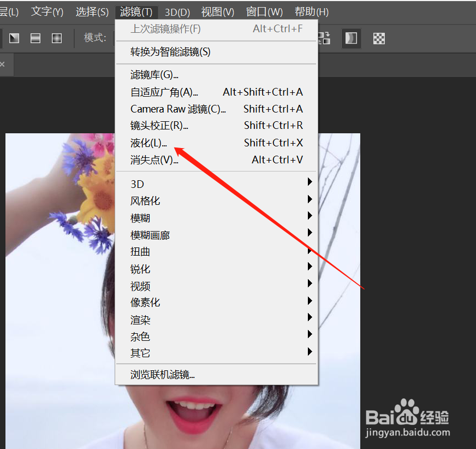
Task: Expand the 锐化 submenu
Action: click(217, 269)
